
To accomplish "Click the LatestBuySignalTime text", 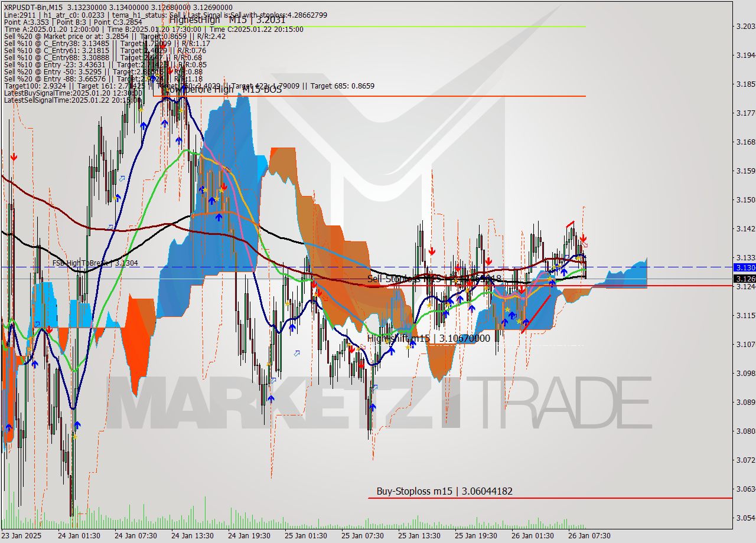I will (73, 93).
